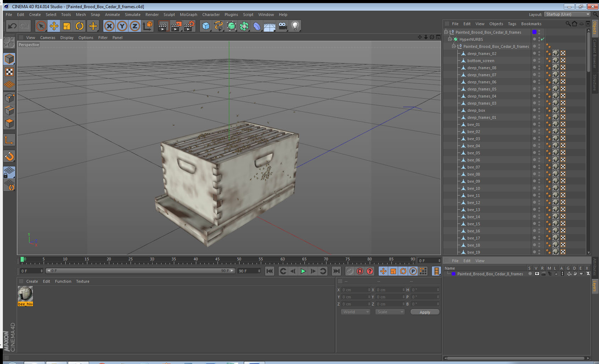Toggle Y-axis lock icon
Viewport: 599px width, 364px height.
pos(122,26)
